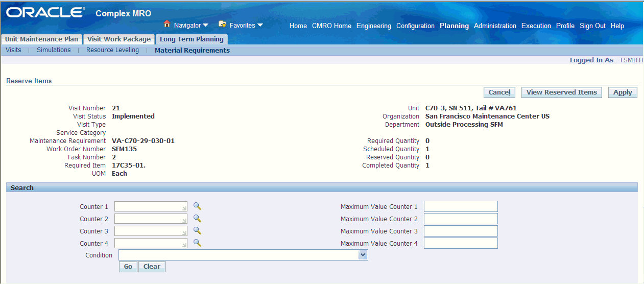
Task: Switch to Unit Maintenance Plan tab
Action: click(x=42, y=39)
